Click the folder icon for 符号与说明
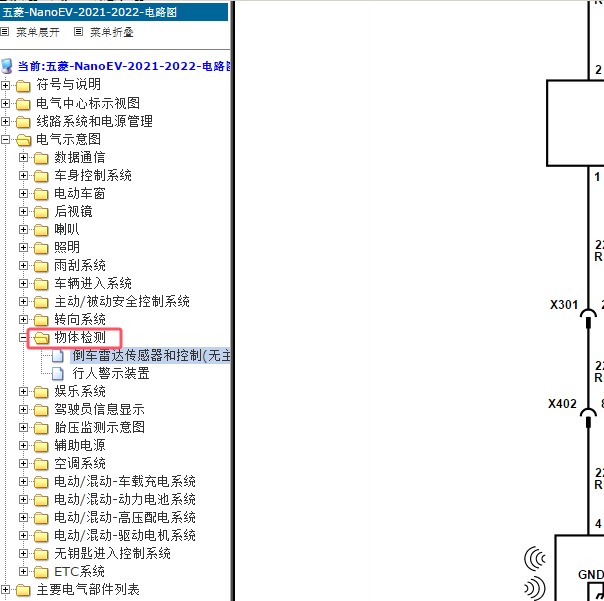The width and height of the screenshot is (604, 601). 23,85
